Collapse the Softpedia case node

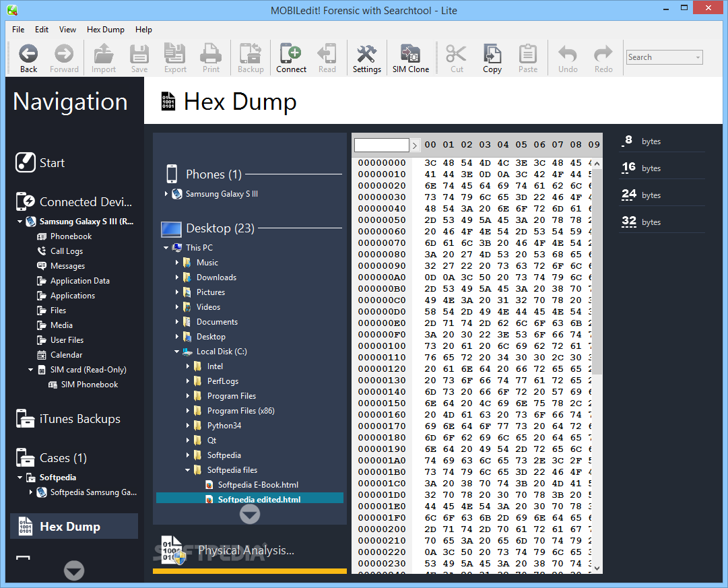tap(20, 478)
